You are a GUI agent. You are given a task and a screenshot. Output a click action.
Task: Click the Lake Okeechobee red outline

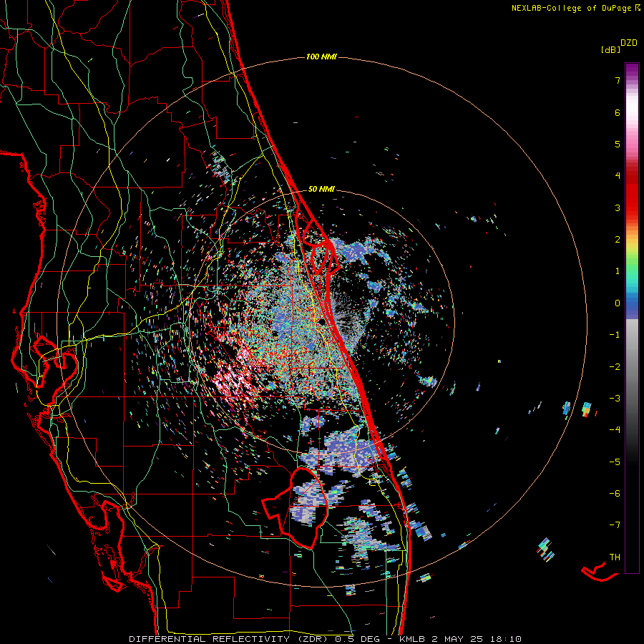pos(295,508)
